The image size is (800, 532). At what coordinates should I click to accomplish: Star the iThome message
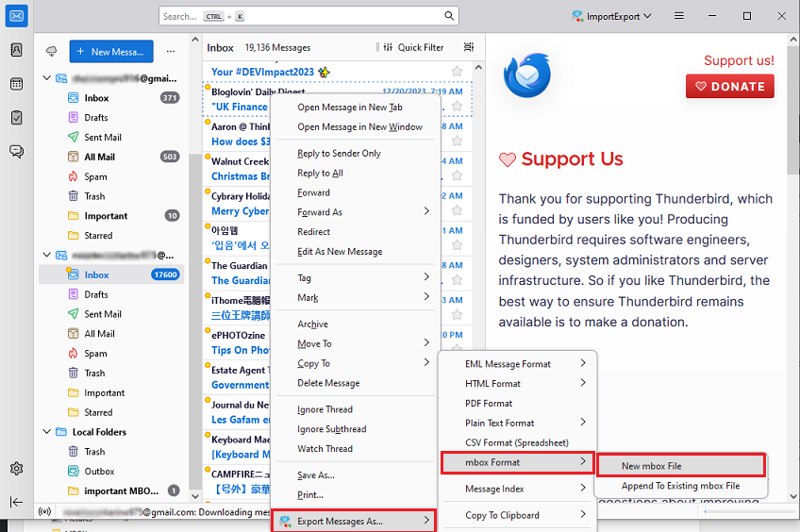point(458,315)
